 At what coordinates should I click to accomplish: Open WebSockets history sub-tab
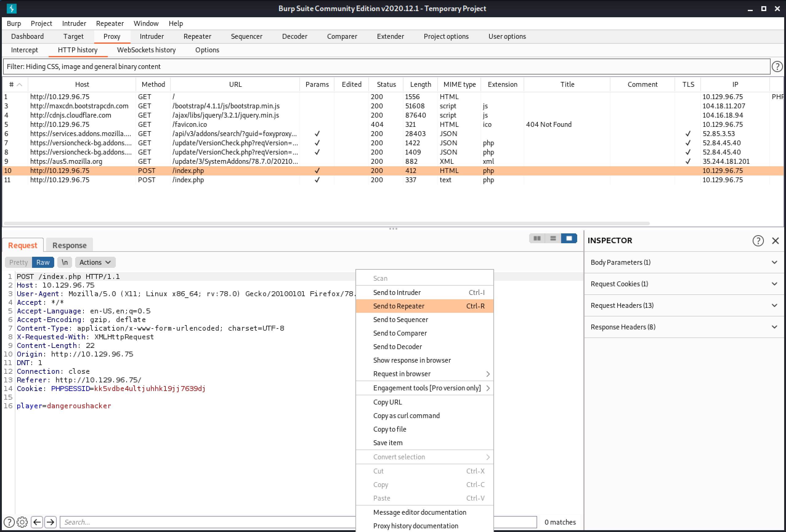[146, 50]
